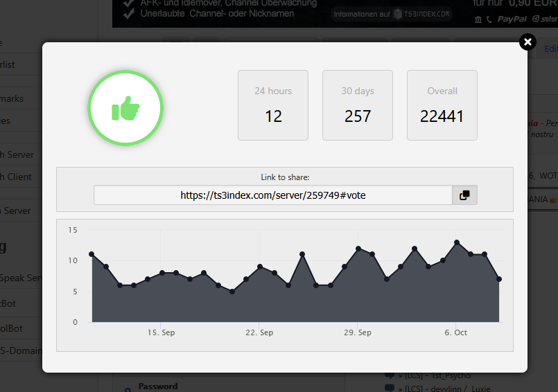Click the green thumbs-up vote button
558x392 pixels.
click(x=125, y=108)
